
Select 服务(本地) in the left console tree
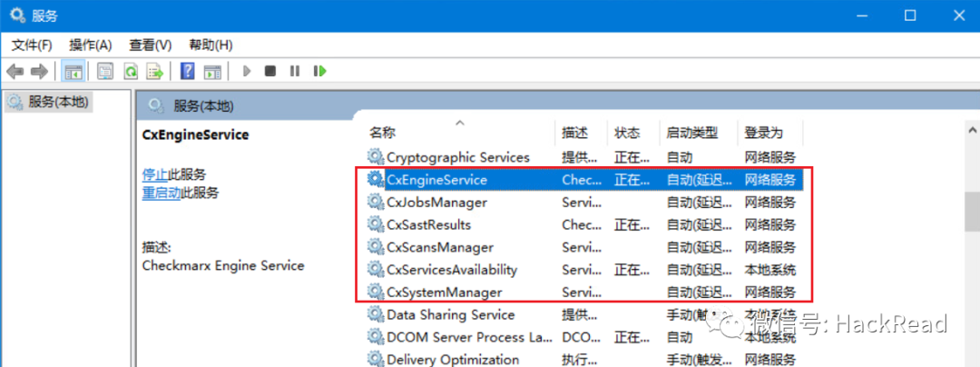click(x=49, y=102)
